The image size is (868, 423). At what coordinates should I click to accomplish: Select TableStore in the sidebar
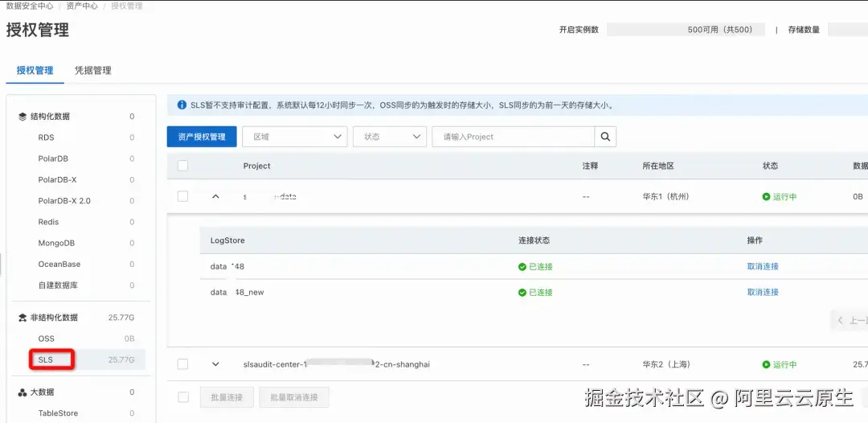tap(58, 413)
